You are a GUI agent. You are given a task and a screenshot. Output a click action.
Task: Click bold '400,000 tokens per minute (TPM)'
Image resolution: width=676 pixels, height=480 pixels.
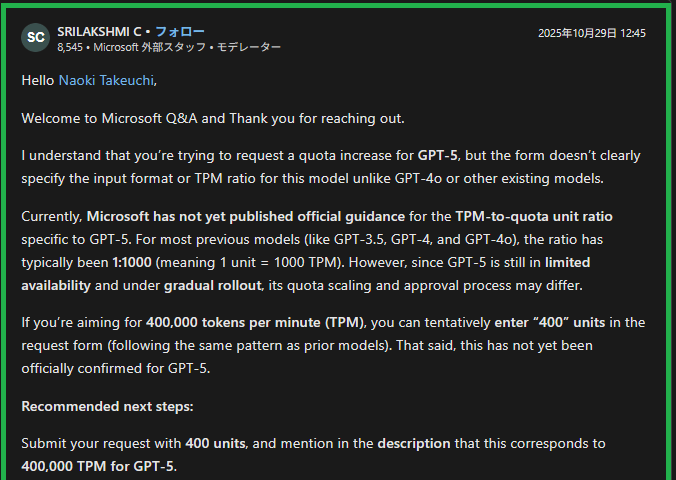tap(255, 323)
